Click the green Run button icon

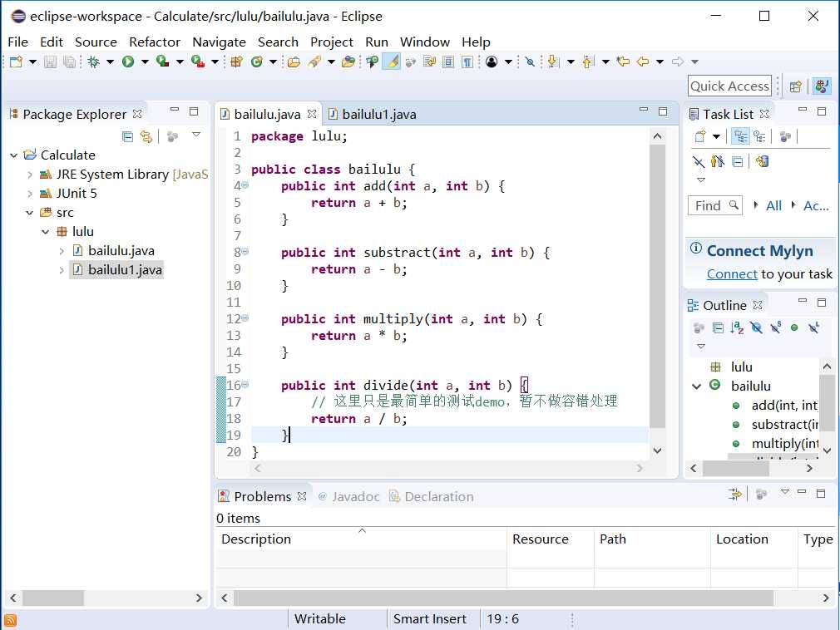click(x=128, y=62)
